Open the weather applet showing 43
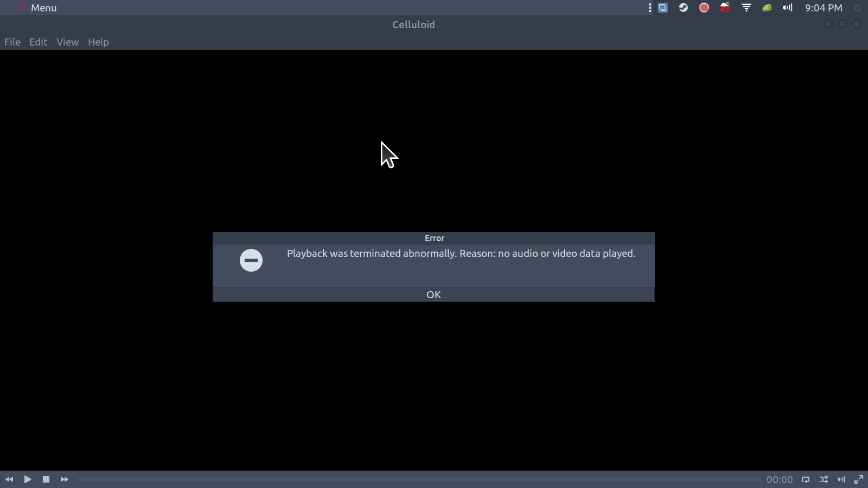Viewport: 868px width, 488px height. (725, 8)
